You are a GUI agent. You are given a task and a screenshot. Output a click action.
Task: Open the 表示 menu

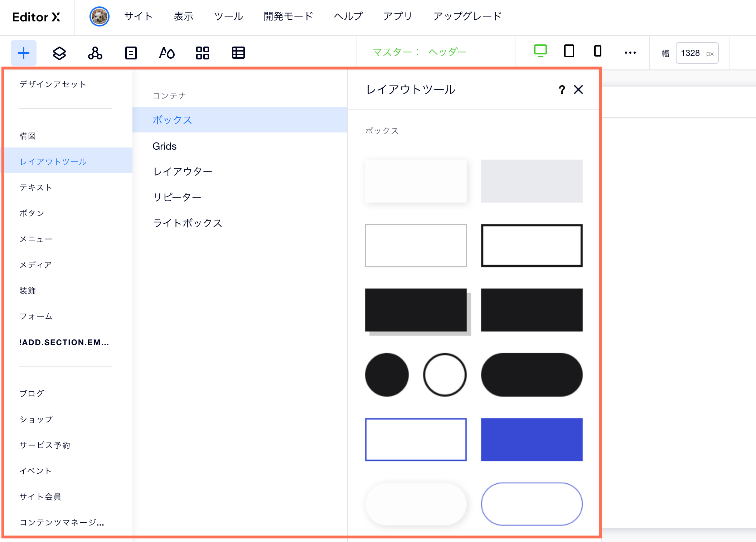coord(184,16)
